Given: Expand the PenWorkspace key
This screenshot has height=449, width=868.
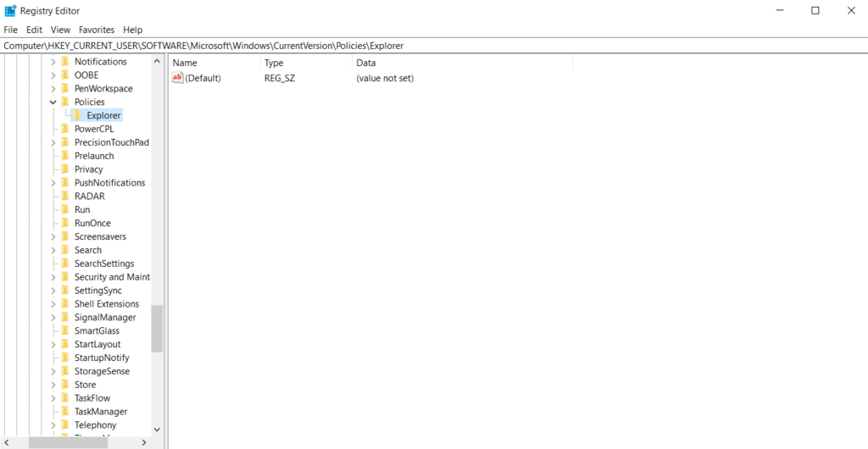Looking at the screenshot, I should click(x=53, y=88).
